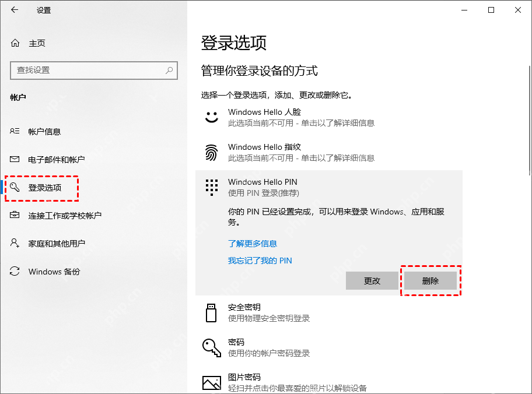Expand the 图片密码 sign-in option

click(x=329, y=382)
